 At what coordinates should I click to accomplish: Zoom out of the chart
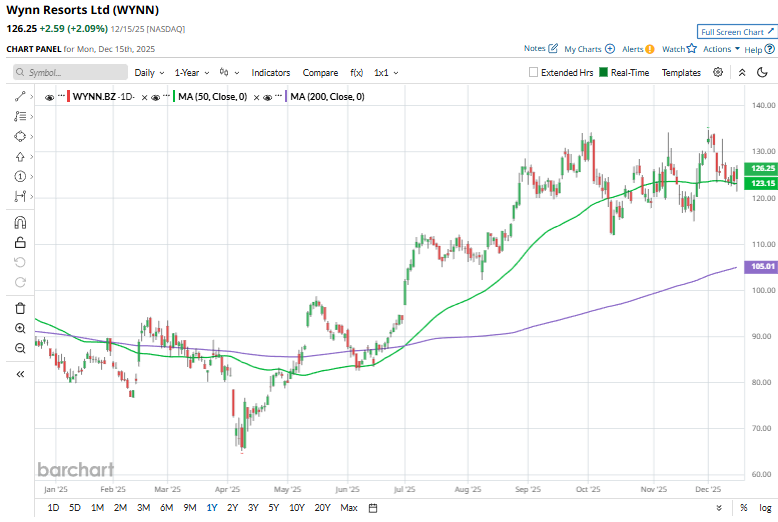(20, 348)
